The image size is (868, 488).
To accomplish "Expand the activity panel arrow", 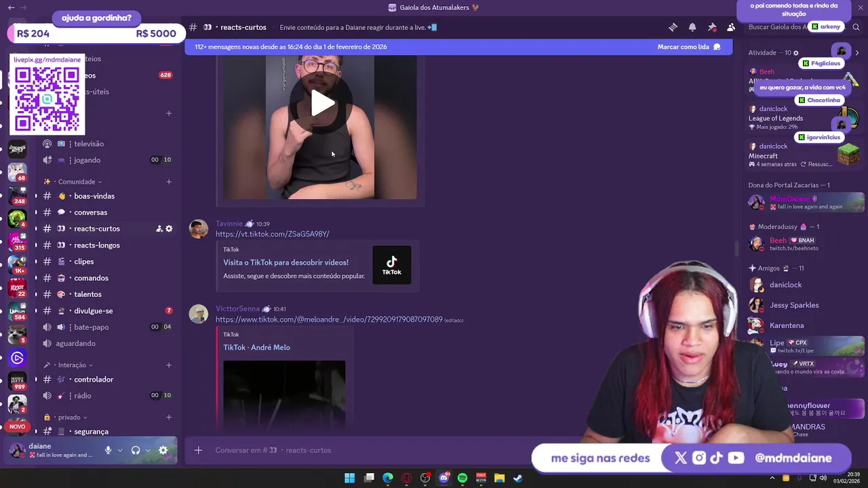I will [857, 53].
